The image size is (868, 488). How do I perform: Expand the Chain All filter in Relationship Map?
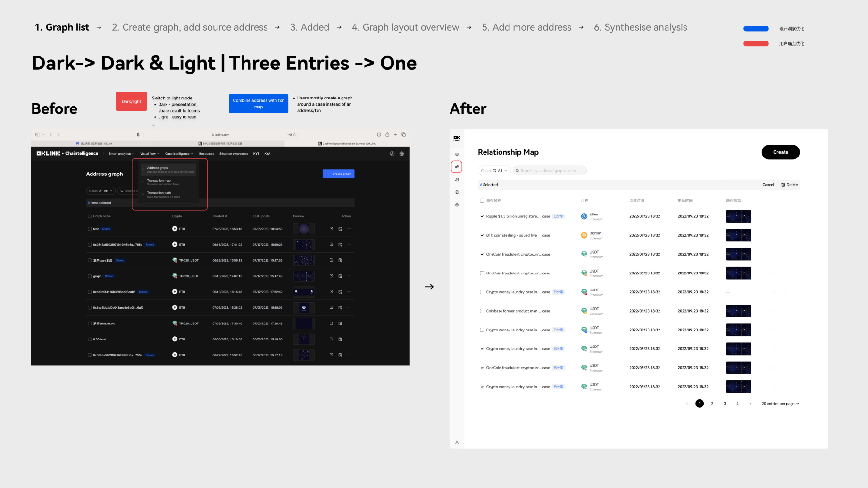(494, 171)
